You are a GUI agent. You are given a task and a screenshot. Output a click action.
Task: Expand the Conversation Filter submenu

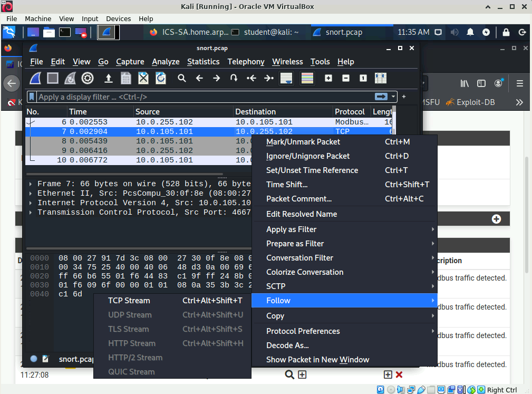point(344,258)
